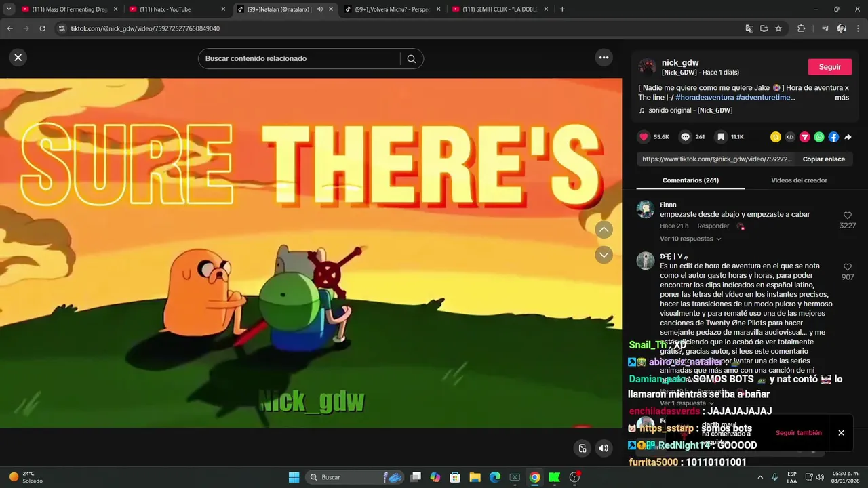Go to previous video with up arrow
Screen dimensions: 868x488
pyautogui.click(x=604, y=230)
